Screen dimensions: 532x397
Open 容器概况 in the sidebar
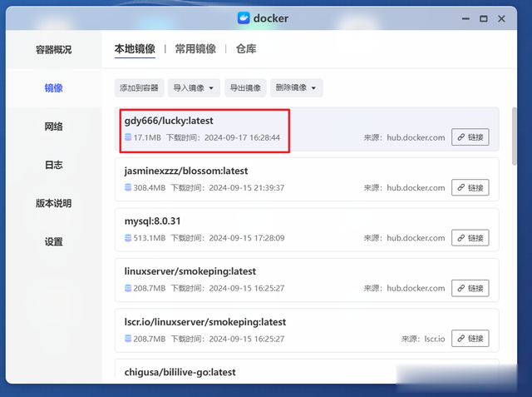point(53,50)
